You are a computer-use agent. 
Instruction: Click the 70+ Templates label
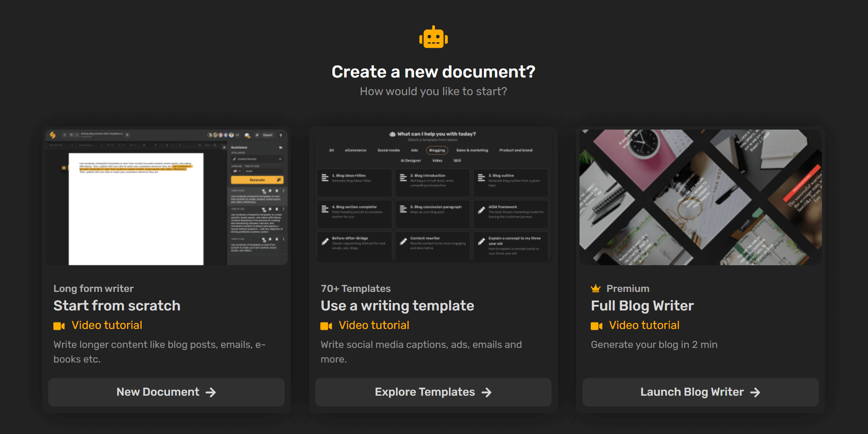(356, 288)
